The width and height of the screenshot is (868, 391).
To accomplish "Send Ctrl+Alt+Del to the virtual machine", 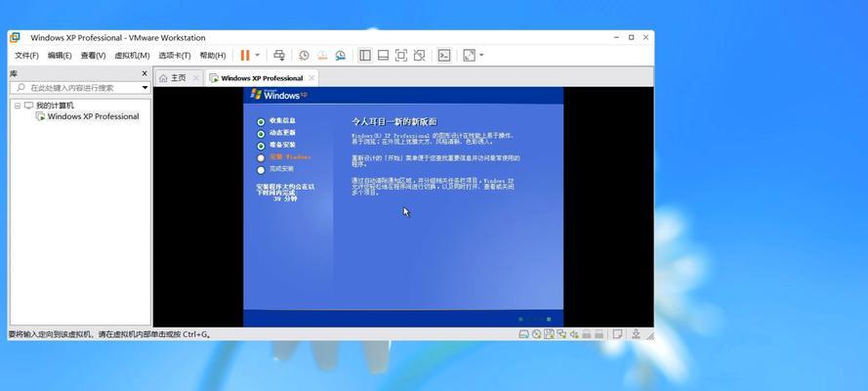I will coord(279,56).
